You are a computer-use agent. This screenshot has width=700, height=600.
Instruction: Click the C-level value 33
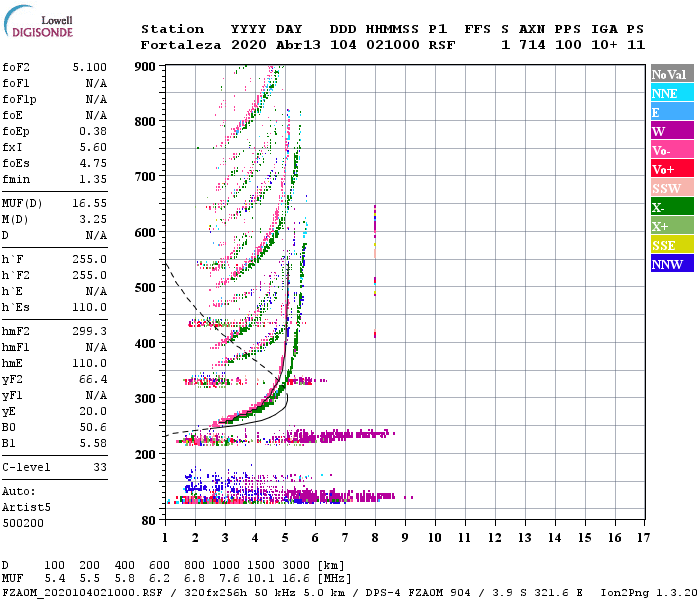(x=100, y=467)
